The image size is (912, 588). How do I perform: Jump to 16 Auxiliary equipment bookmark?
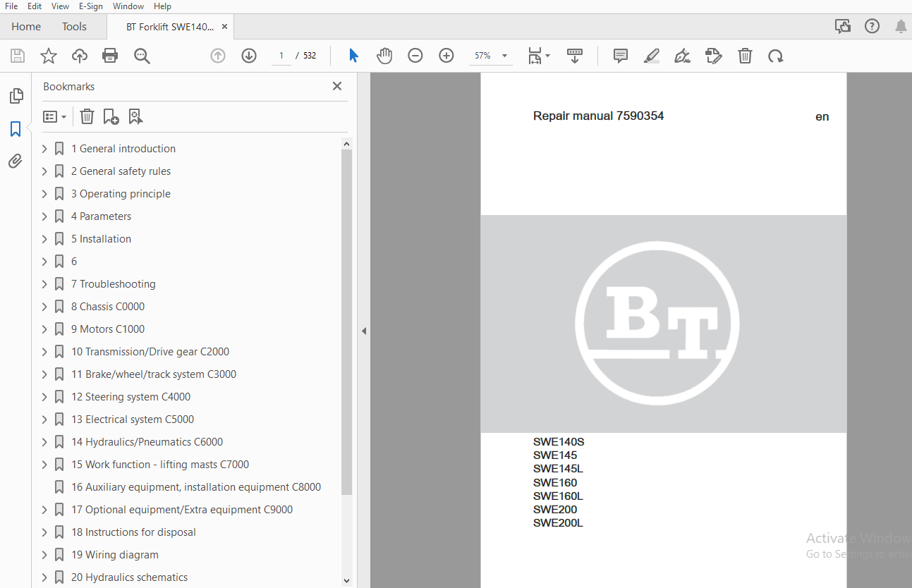click(x=196, y=487)
